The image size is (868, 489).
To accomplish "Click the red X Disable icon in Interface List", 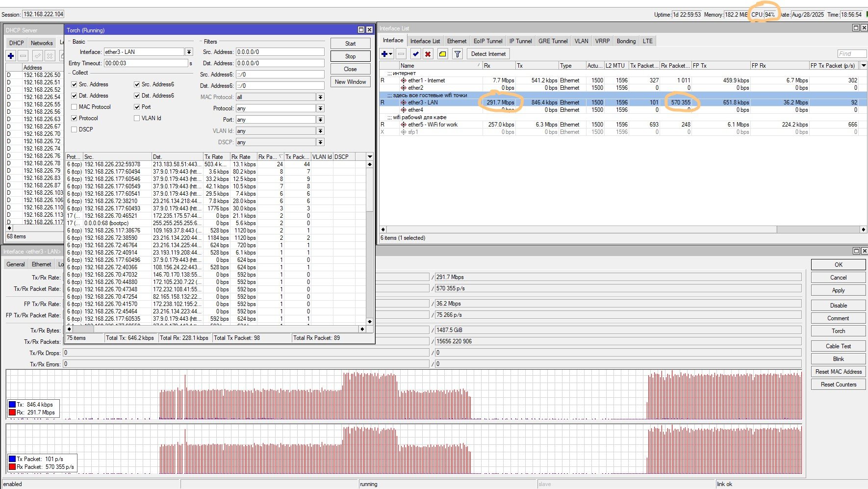I will click(x=428, y=54).
